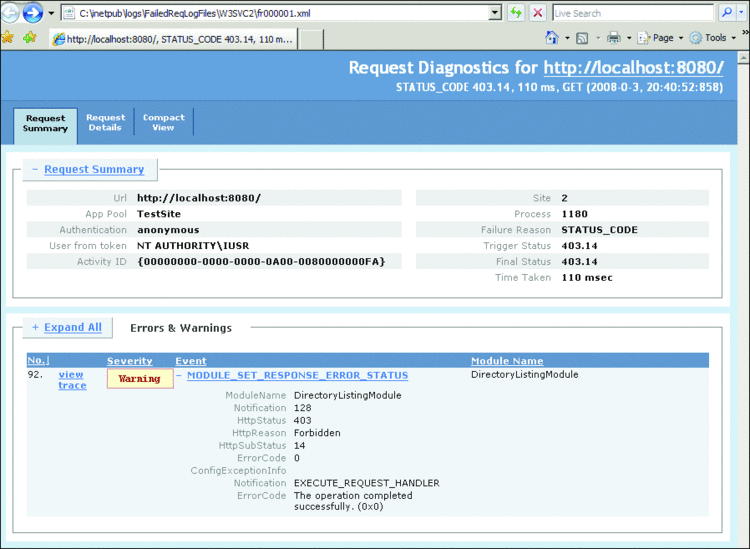This screenshot has width=750, height=549.
Task: Click the Live Search input box
Action: (633, 13)
